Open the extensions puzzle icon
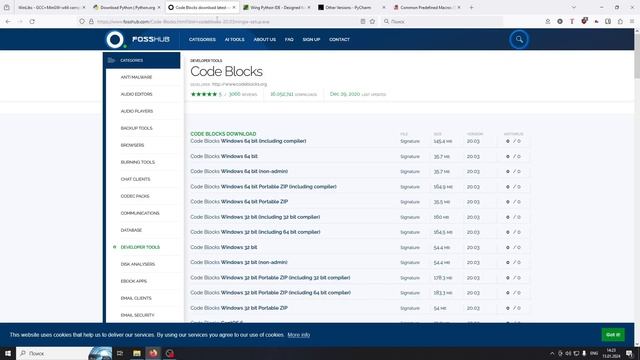The image size is (640, 360). (x=620, y=21)
